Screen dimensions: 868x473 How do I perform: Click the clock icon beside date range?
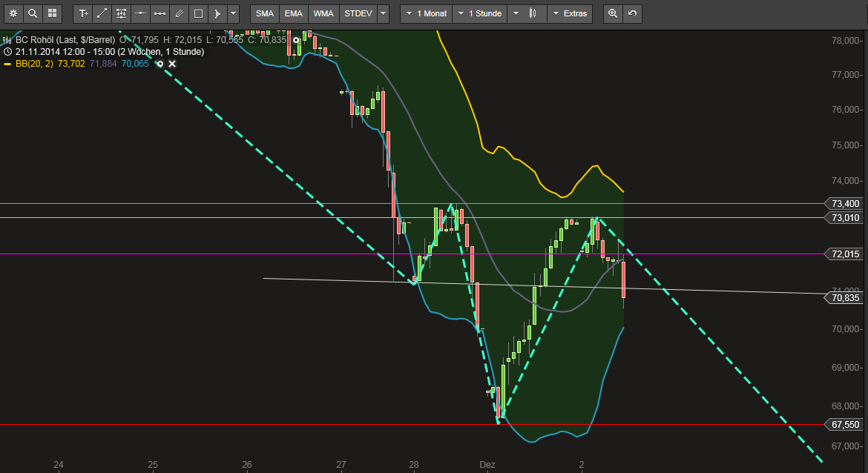coord(7,51)
